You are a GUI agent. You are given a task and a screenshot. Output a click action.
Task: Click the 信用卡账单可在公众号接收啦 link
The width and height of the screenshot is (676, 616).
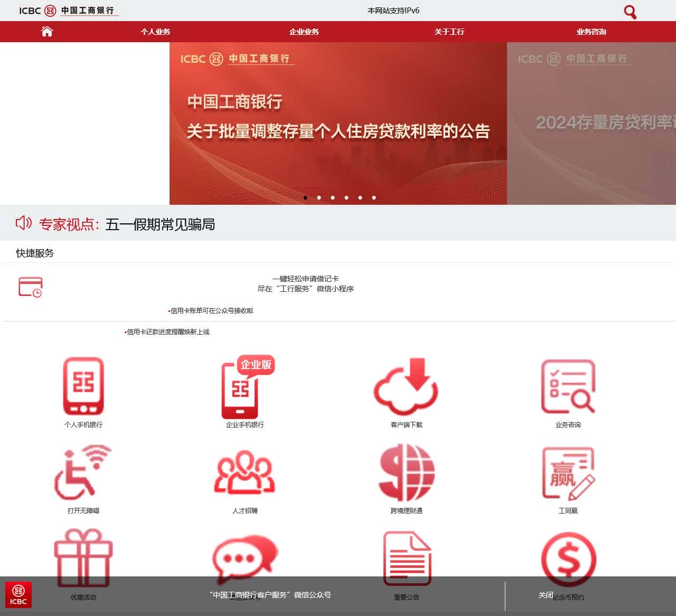pyautogui.click(x=211, y=311)
